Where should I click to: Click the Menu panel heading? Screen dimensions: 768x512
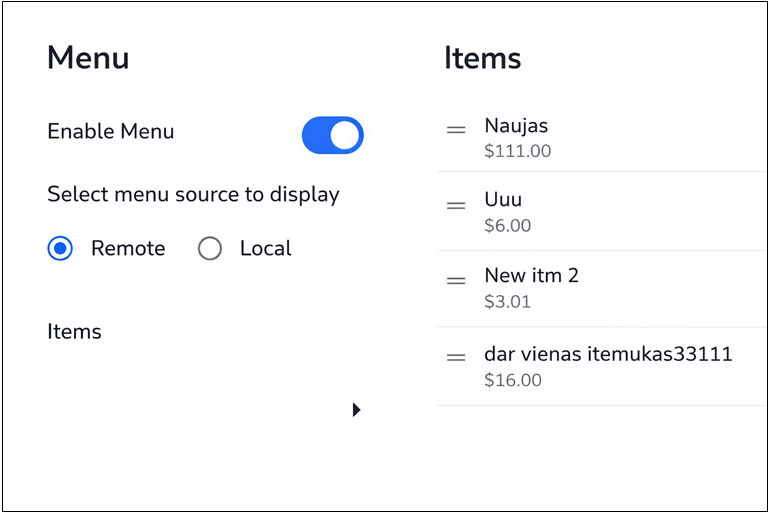point(88,58)
